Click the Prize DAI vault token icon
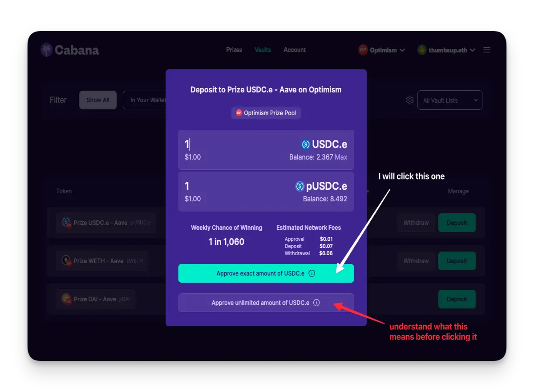534x392 pixels. coord(66,299)
